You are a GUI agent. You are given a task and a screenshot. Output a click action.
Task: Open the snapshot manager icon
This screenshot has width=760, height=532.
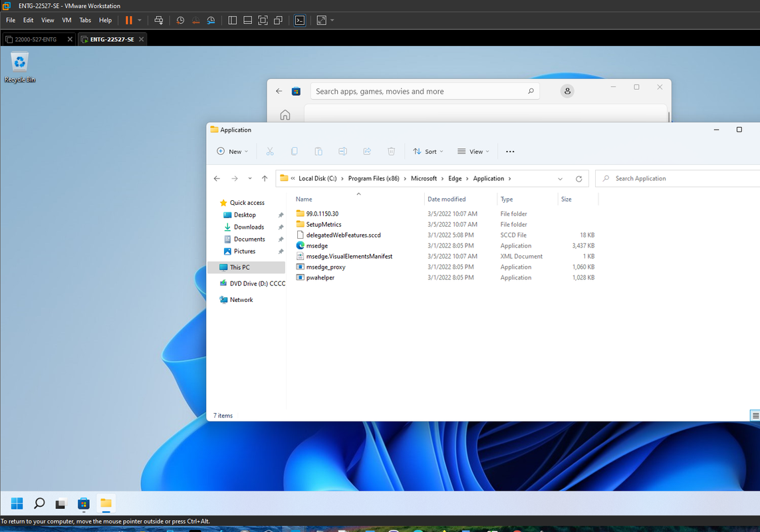(x=211, y=21)
